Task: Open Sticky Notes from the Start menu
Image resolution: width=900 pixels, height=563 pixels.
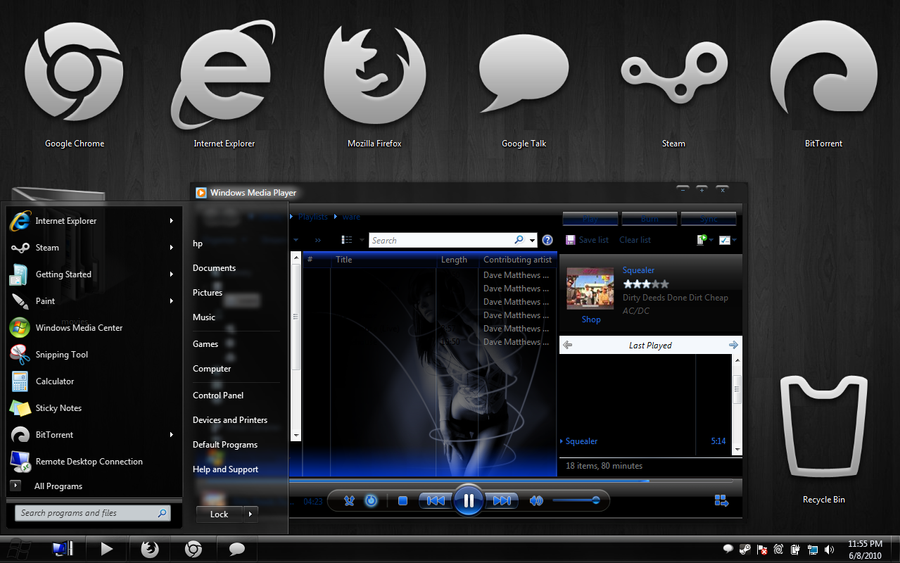Action: [x=92, y=407]
